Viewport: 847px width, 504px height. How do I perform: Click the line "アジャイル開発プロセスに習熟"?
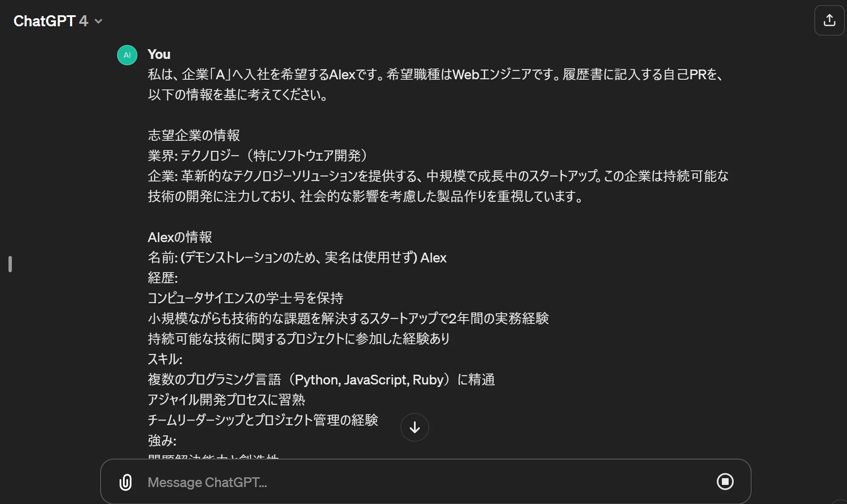coord(226,400)
